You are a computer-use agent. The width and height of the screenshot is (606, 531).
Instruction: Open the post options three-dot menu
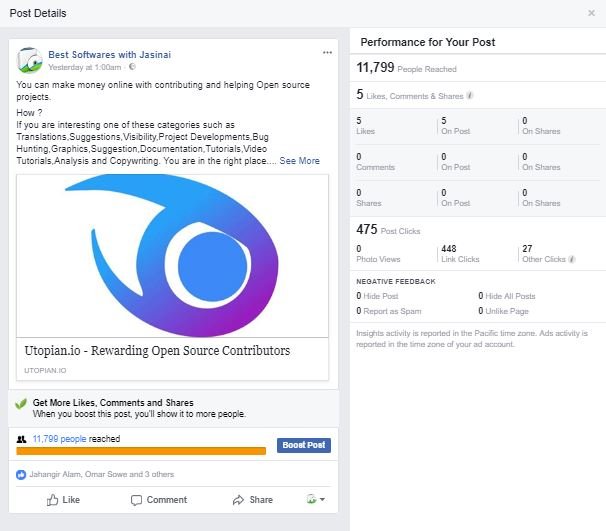(327, 53)
